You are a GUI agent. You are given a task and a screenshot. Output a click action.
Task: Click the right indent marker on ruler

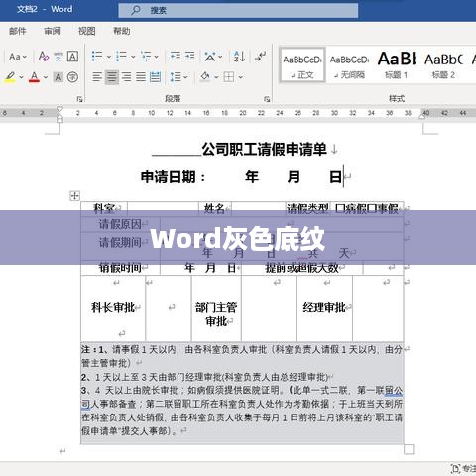[x=422, y=116]
